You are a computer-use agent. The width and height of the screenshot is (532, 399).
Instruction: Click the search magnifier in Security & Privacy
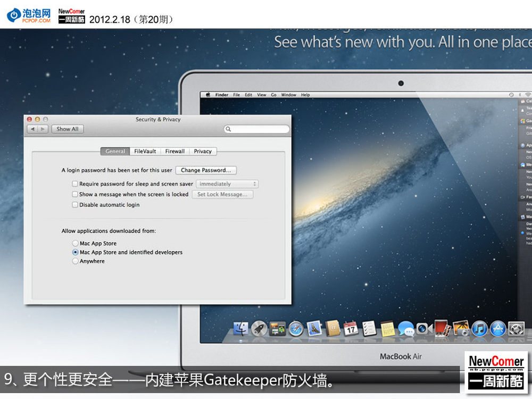click(x=228, y=129)
